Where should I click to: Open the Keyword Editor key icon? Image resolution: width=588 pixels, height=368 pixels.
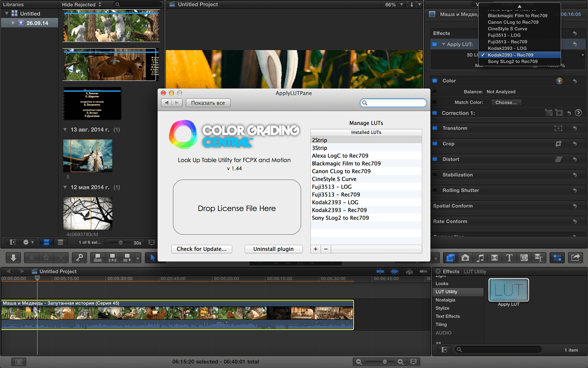pyautogui.click(x=79, y=258)
